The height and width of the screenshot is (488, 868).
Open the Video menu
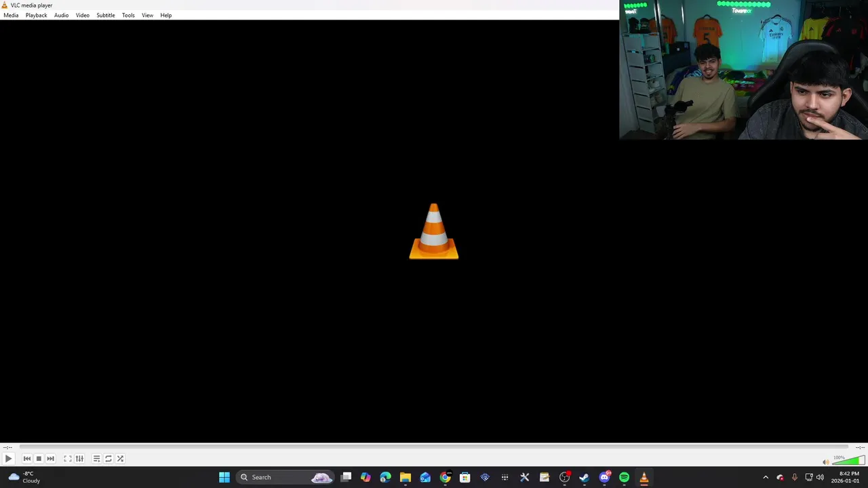[82, 15]
